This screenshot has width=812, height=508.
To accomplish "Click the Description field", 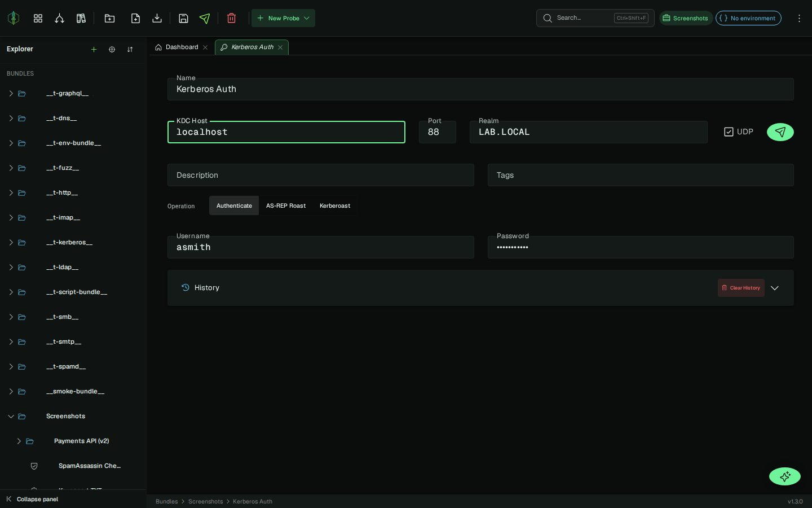I will pyautogui.click(x=321, y=175).
